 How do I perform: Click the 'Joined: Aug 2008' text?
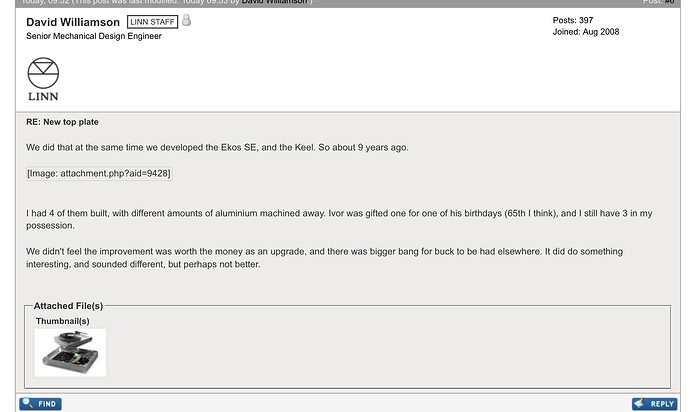point(587,32)
